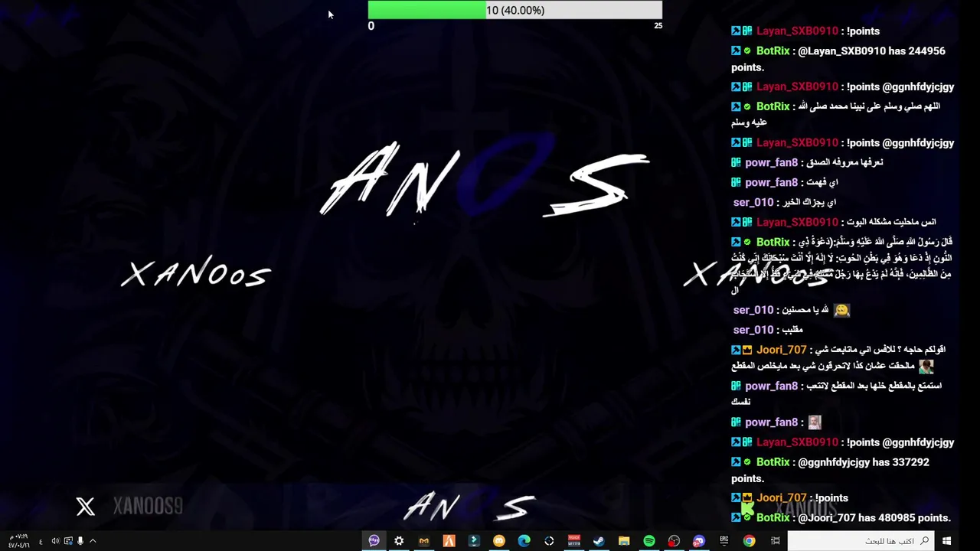Open the orange A app on taskbar
980x551 pixels.
tap(449, 541)
